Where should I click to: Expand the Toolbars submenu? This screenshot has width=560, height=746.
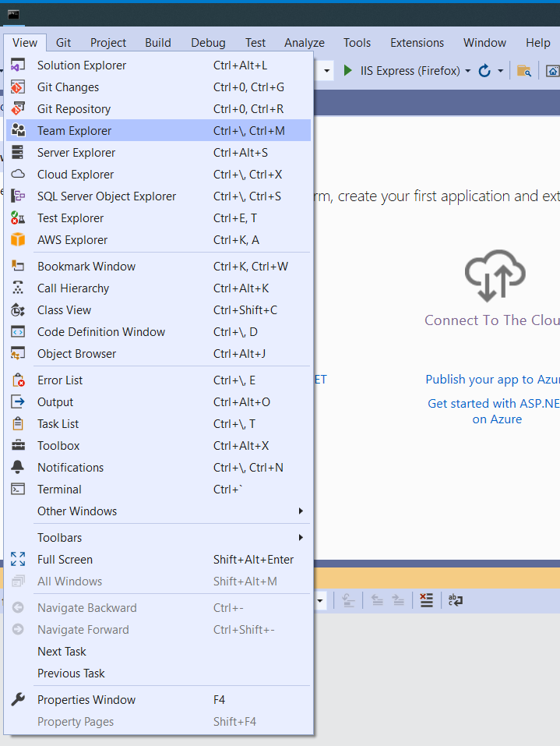pos(301,538)
